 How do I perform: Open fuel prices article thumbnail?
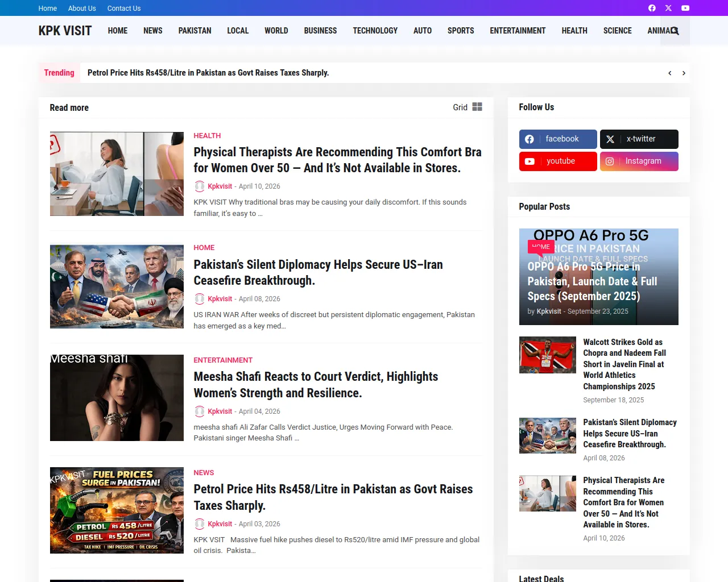[x=117, y=510]
